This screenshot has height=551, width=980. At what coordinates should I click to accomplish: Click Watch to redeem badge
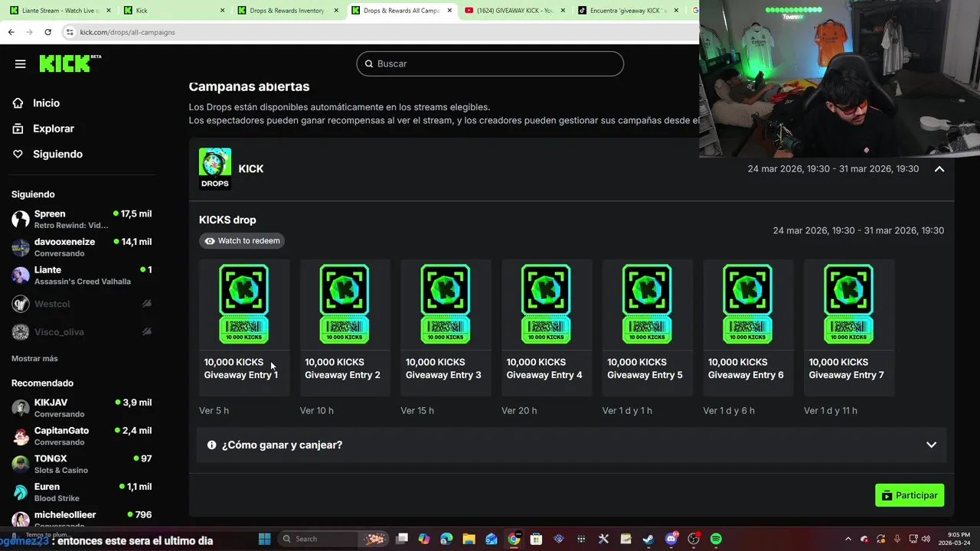242,240
